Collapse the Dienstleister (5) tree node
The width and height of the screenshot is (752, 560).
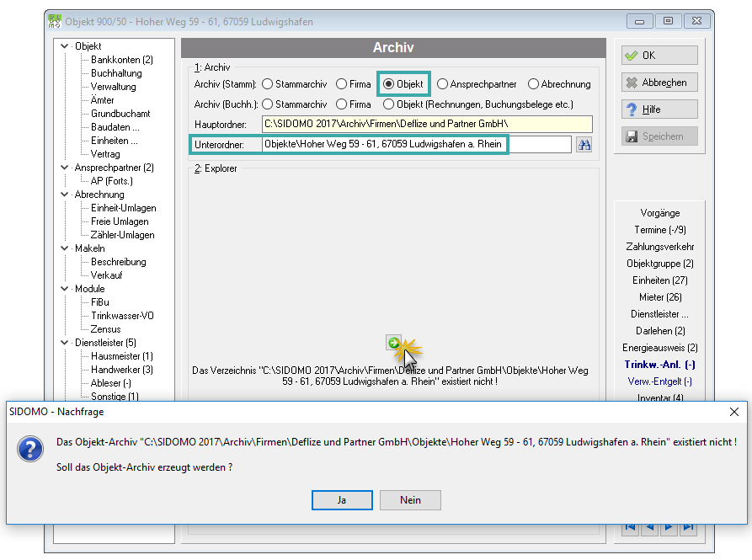[x=64, y=343]
